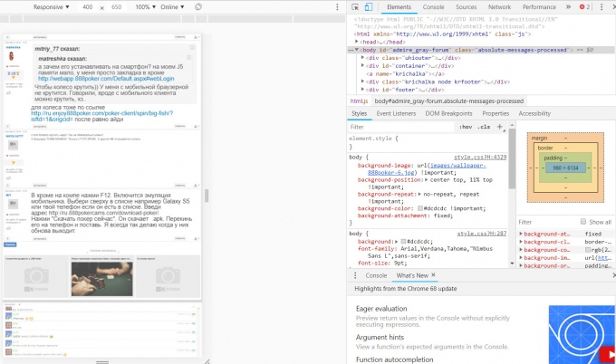Click the computed background-color rgb swatch
616x364 pixels.
tap(588, 250)
